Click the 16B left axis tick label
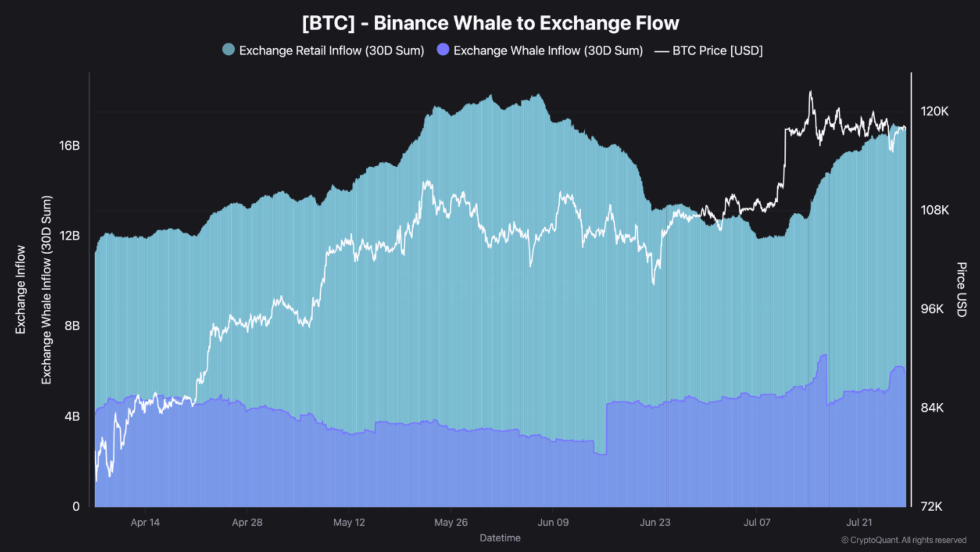 click(x=70, y=146)
